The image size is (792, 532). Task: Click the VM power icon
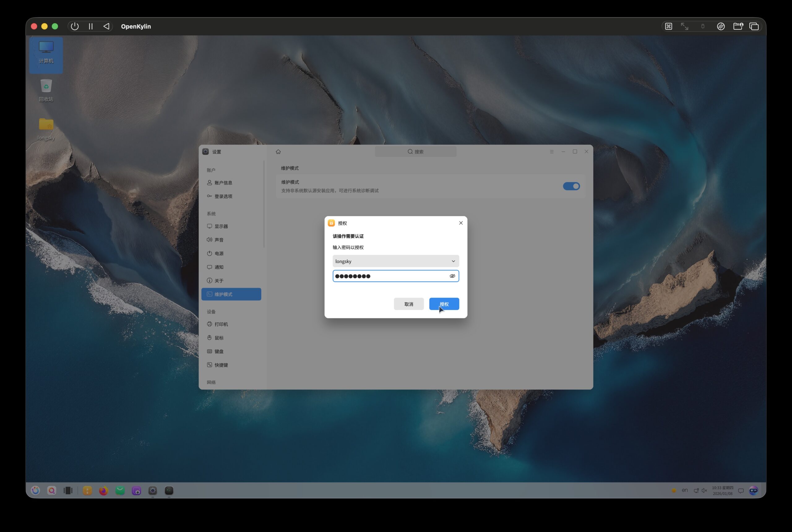pos(75,27)
